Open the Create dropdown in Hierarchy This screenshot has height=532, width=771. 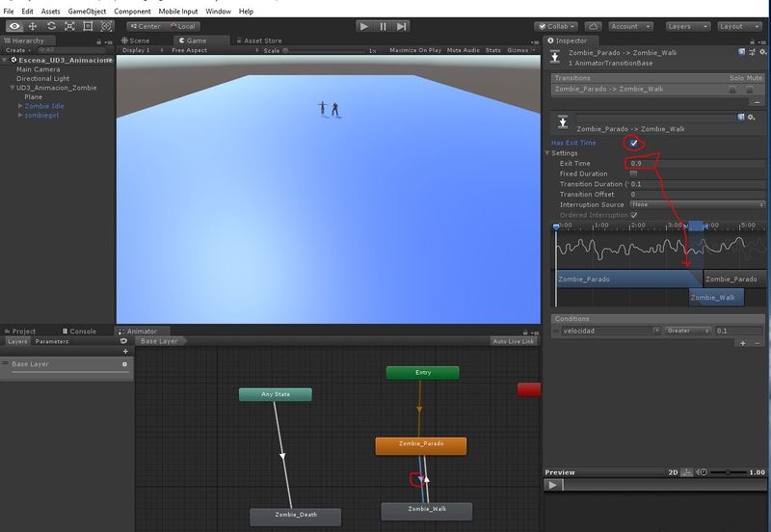[x=17, y=50]
